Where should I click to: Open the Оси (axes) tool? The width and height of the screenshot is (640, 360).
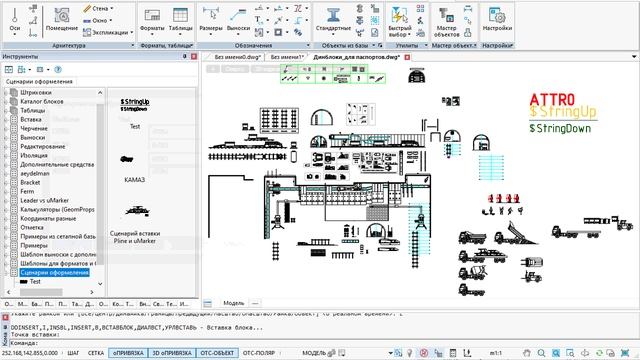(15, 20)
